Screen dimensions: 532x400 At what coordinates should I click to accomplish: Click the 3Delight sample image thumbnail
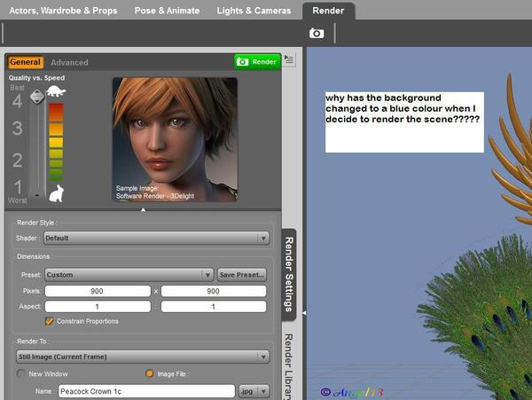pos(175,139)
